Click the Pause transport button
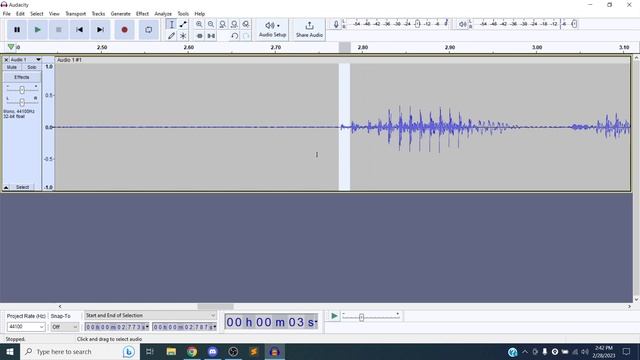The image size is (640, 360). [17, 30]
